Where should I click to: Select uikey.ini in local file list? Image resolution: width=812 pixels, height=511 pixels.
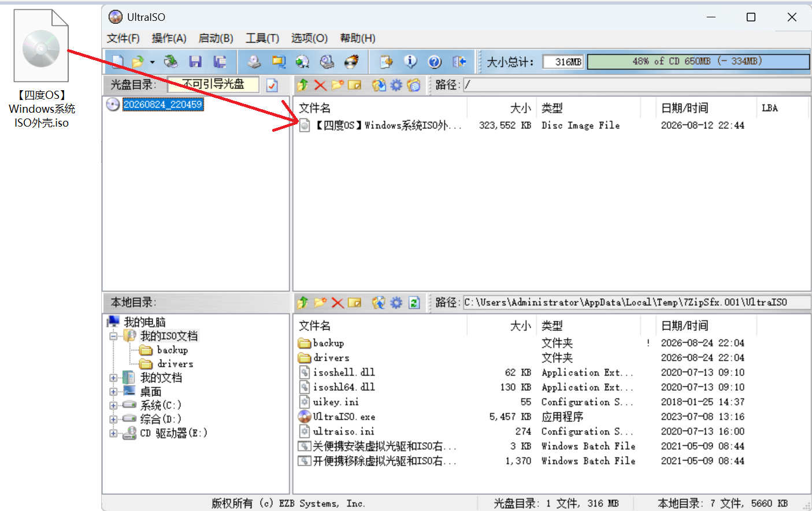(336, 402)
